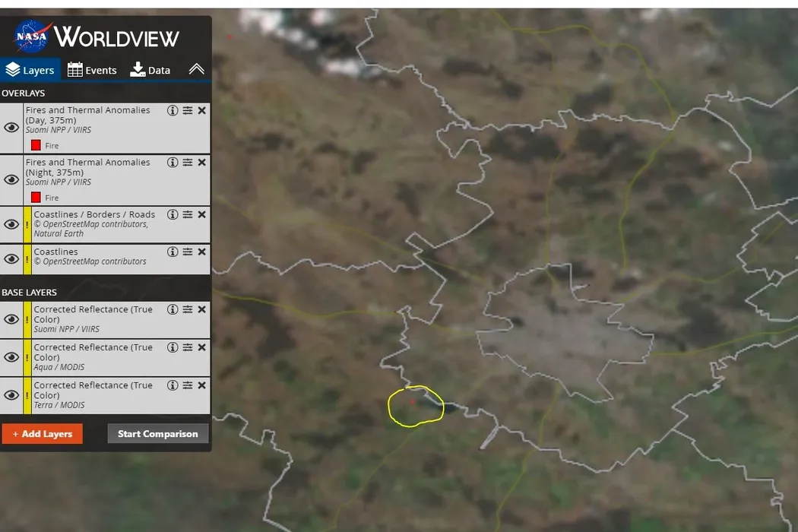Toggle visibility of the Coastlines layer

[x=11, y=259]
